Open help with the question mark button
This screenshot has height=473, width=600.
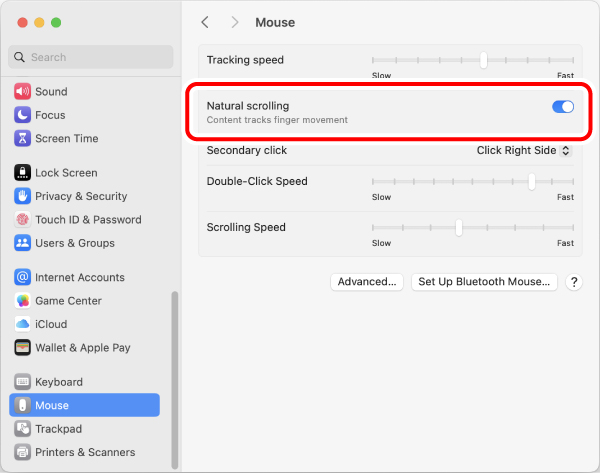click(x=574, y=282)
